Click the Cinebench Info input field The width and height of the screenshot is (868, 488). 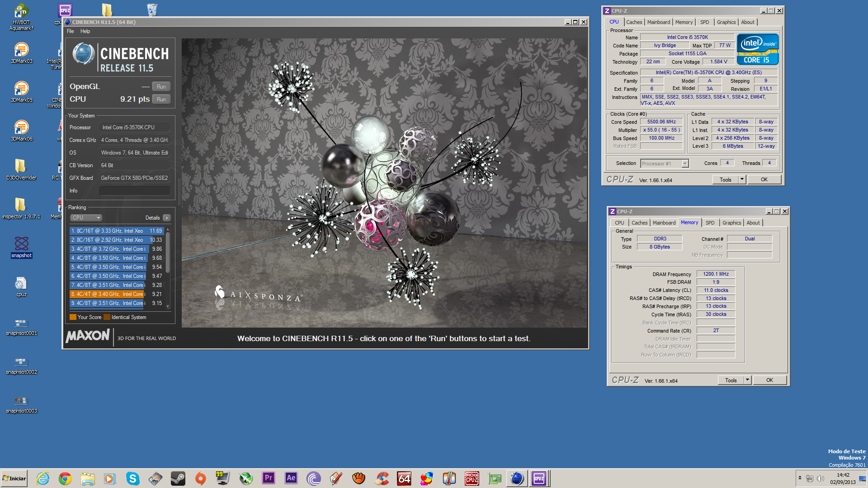pos(135,191)
